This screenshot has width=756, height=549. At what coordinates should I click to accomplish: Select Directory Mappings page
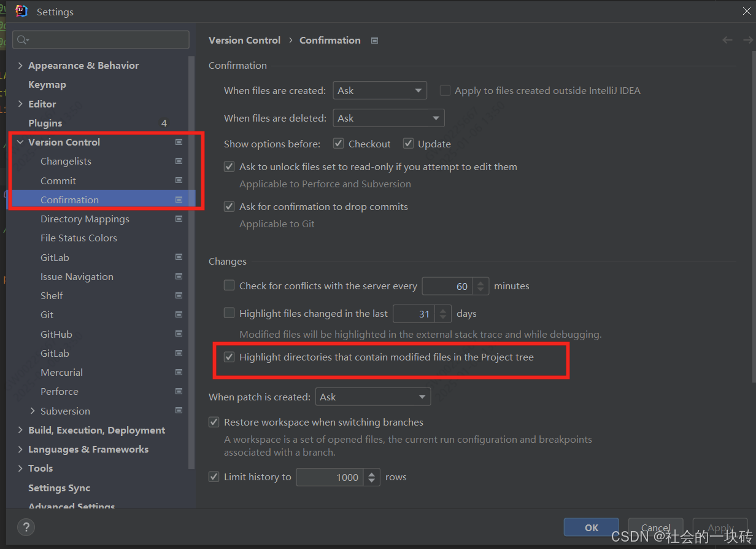point(85,219)
